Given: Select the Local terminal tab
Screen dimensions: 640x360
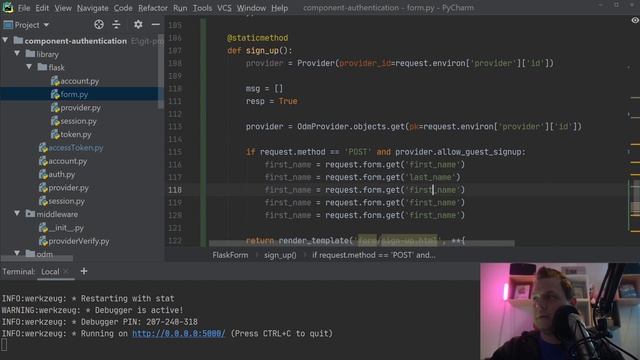Looking at the screenshot, I should coord(50,271).
